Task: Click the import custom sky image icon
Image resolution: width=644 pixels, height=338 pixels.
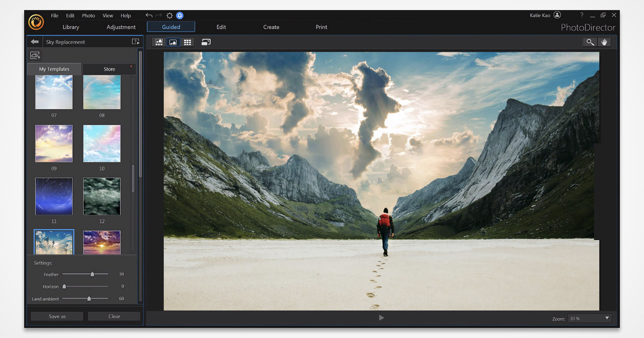Action: coord(35,55)
